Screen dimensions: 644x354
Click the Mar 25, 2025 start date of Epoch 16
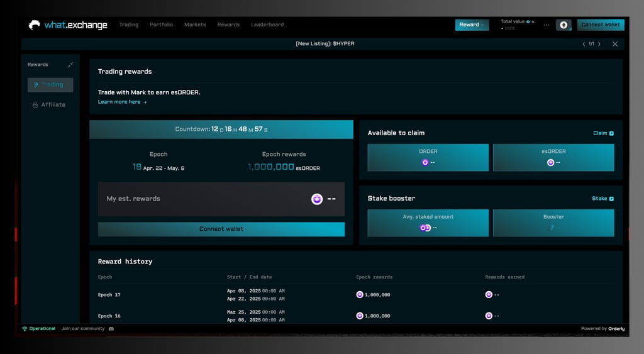[x=243, y=312]
